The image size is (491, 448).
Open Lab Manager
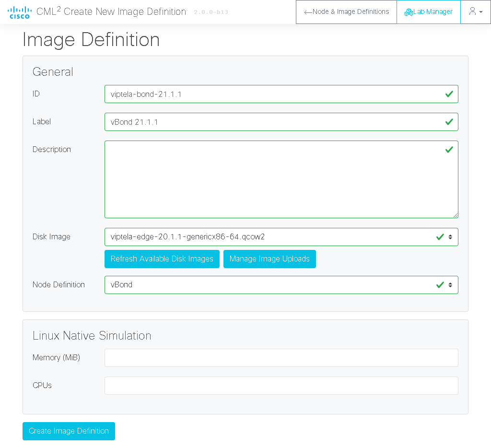pos(428,12)
